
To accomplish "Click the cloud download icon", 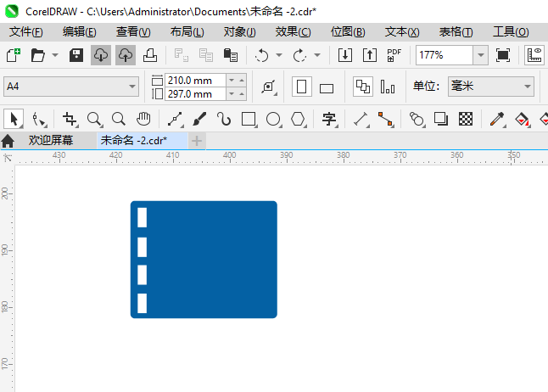I will tap(101, 55).
